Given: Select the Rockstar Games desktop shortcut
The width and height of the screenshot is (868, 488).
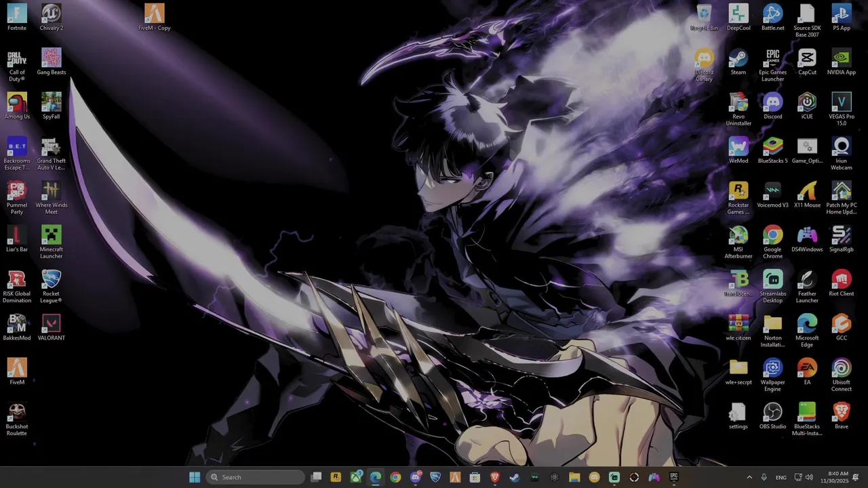Looking at the screenshot, I should pos(738,198).
